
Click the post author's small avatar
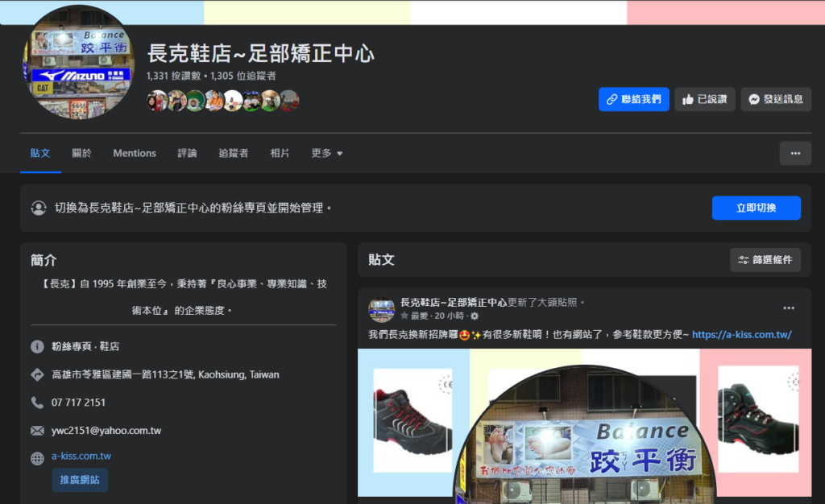click(381, 309)
